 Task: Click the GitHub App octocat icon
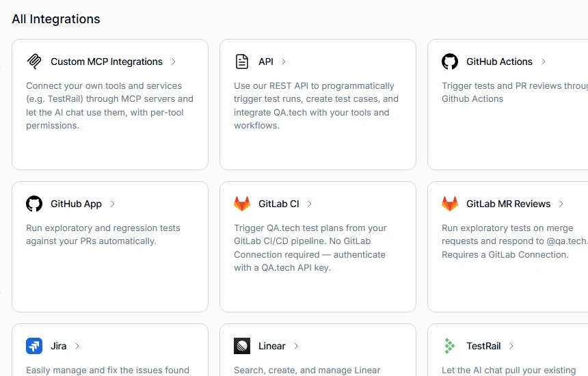click(x=34, y=204)
